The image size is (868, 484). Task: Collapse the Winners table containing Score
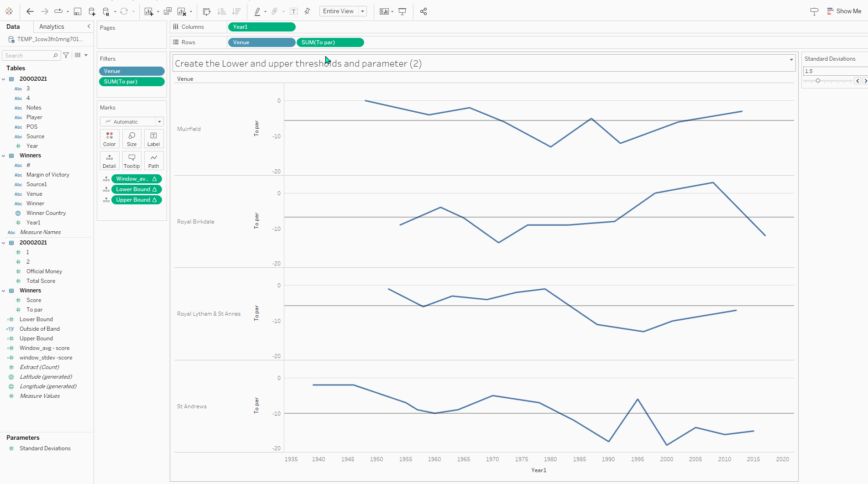click(4, 291)
